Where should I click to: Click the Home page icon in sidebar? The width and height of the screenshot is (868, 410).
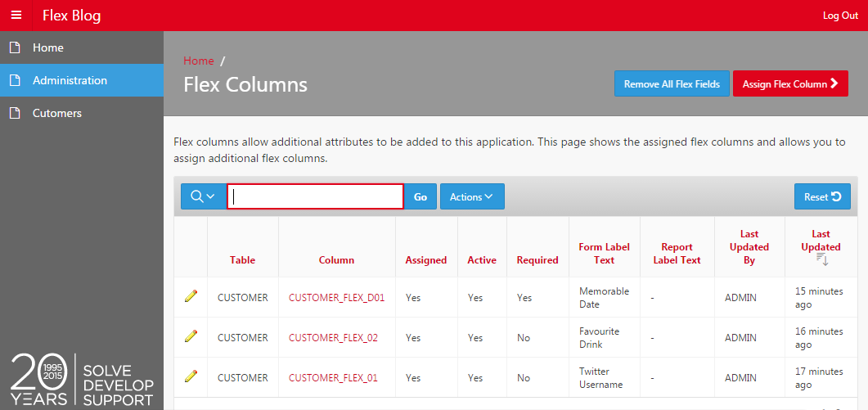(x=16, y=47)
